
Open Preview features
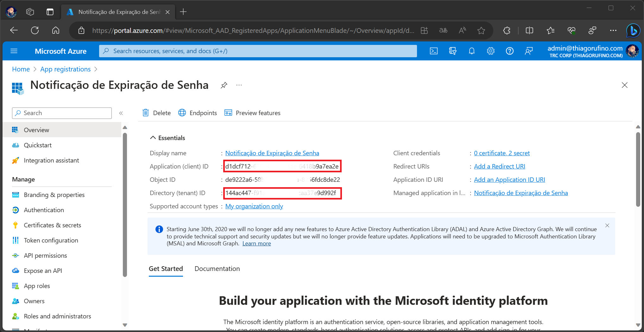click(x=252, y=113)
